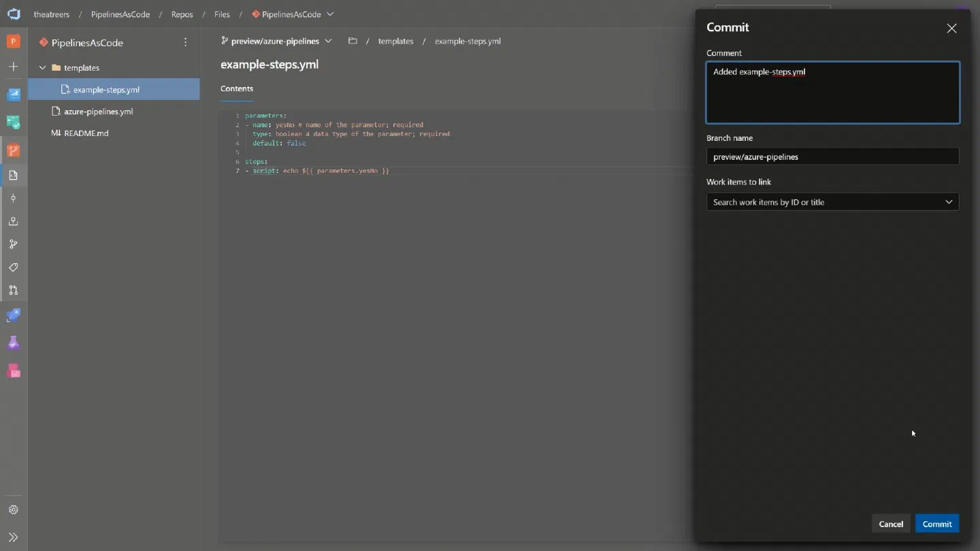The image size is (980, 551).
Task: Focus the Comment text box
Action: (x=832, y=93)
